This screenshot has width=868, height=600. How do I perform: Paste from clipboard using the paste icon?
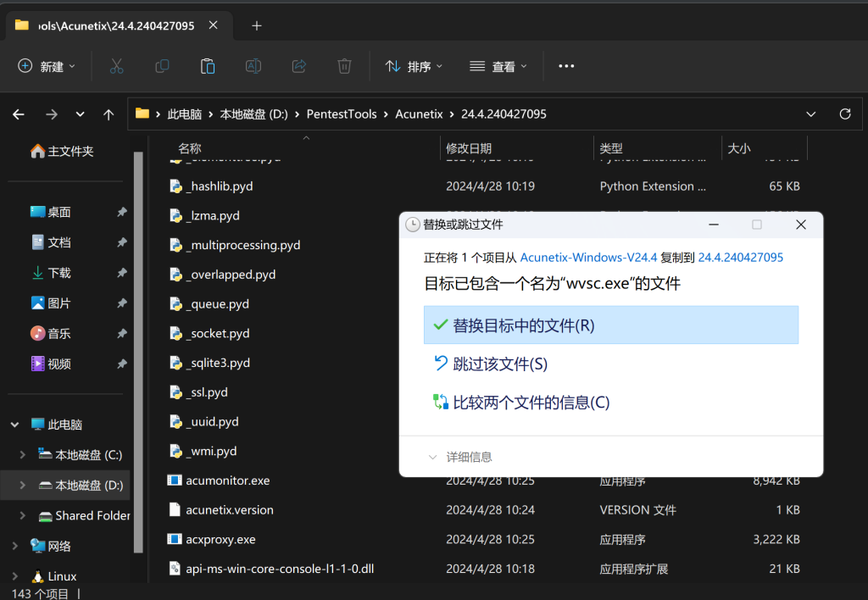207,65
